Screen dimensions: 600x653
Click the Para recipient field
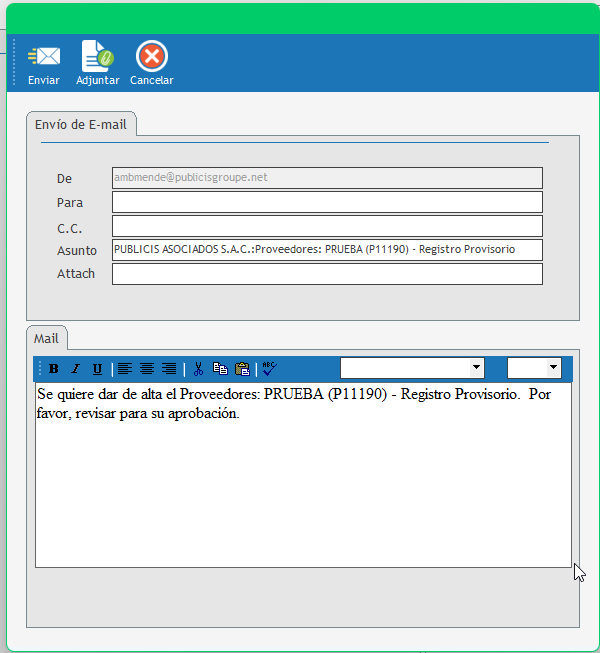point(327,202)
